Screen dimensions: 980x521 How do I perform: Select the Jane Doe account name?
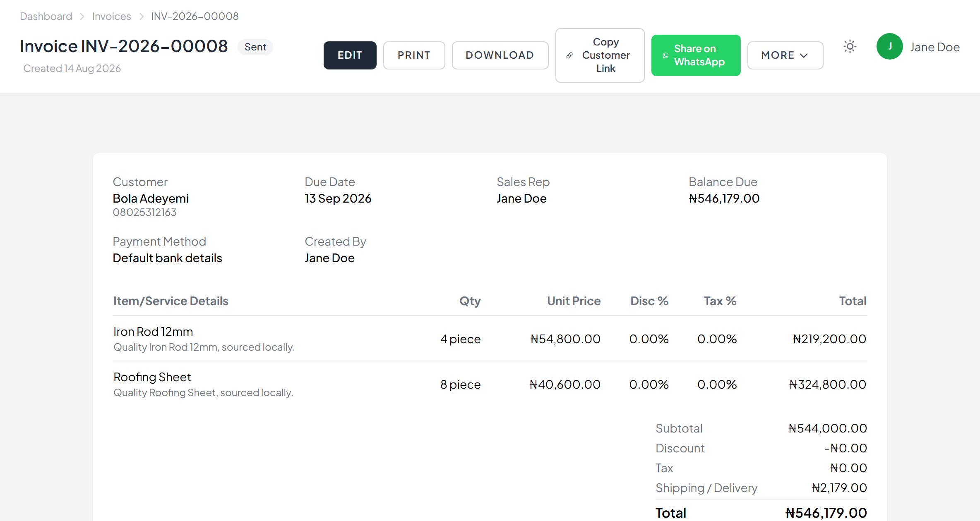pyautogui.click(x=934, y=47)
